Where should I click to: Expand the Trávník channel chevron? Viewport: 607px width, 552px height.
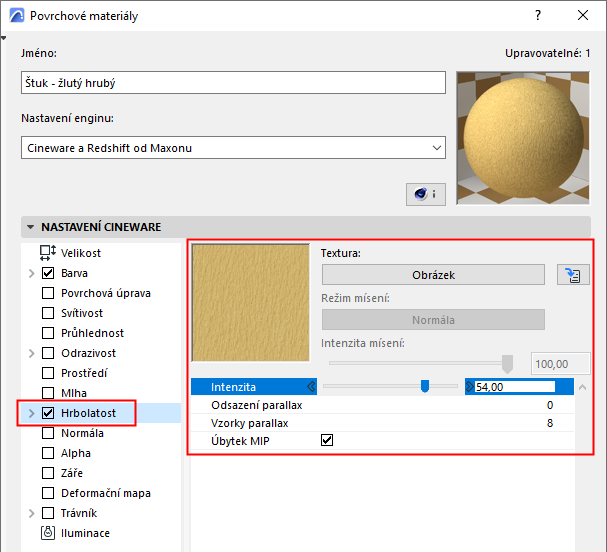click(32, 513)
